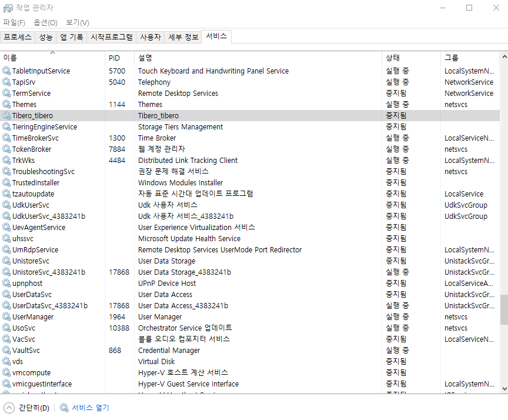Sort by the 상태 column header

click(411, 58)
